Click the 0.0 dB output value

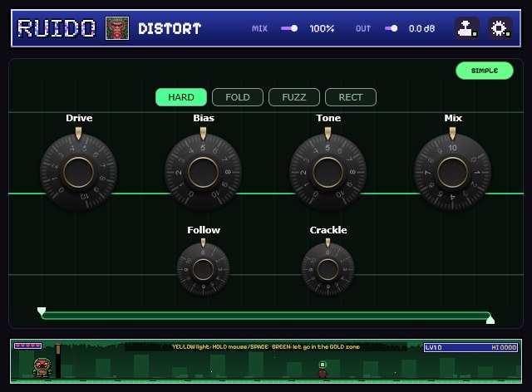tap(421, 28)
